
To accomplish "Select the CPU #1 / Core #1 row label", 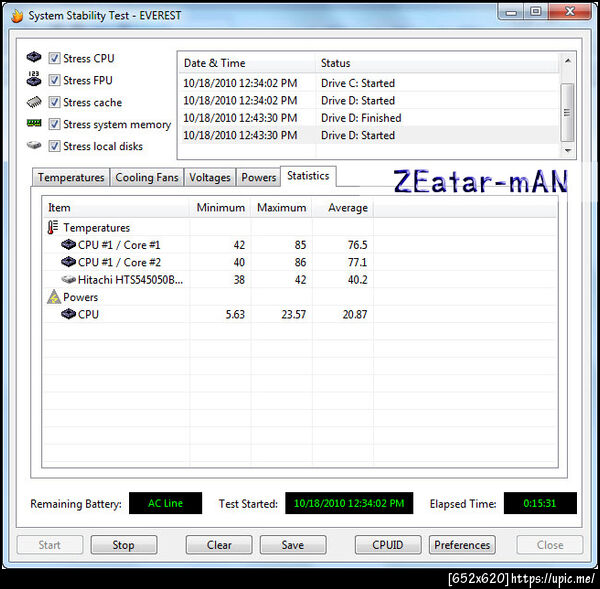I will pyautogui.click(x=119, y=245).
